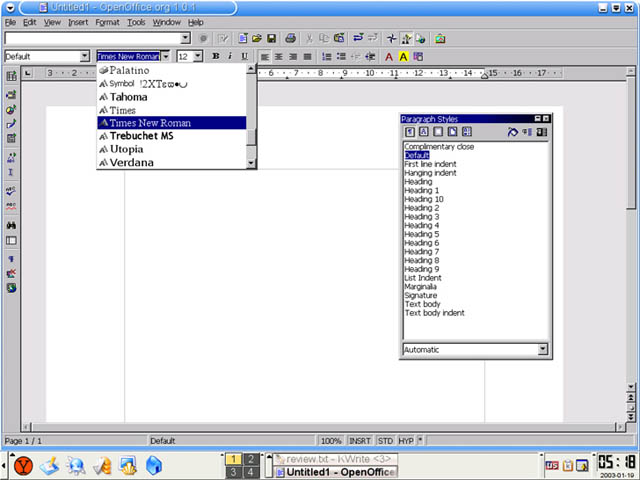Justify the text alignment
Image resolution: width=640 pixels, height=480 pixels.
click(x=308, y=56)
